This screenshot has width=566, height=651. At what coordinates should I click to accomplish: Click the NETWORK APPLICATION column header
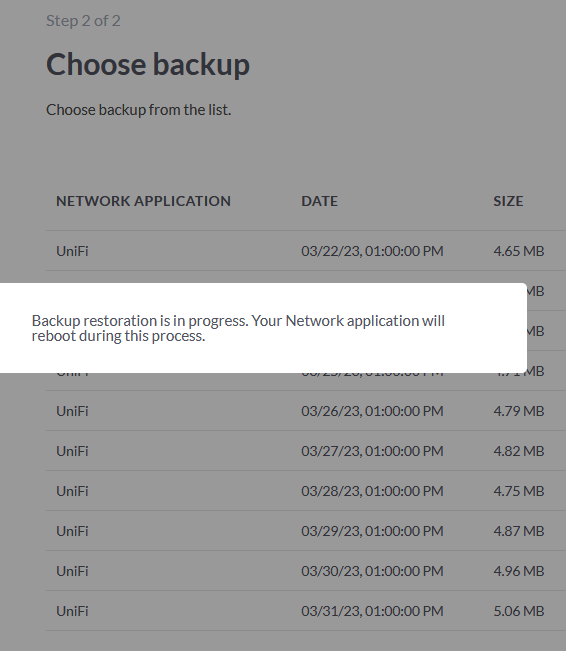click(143, 201)
